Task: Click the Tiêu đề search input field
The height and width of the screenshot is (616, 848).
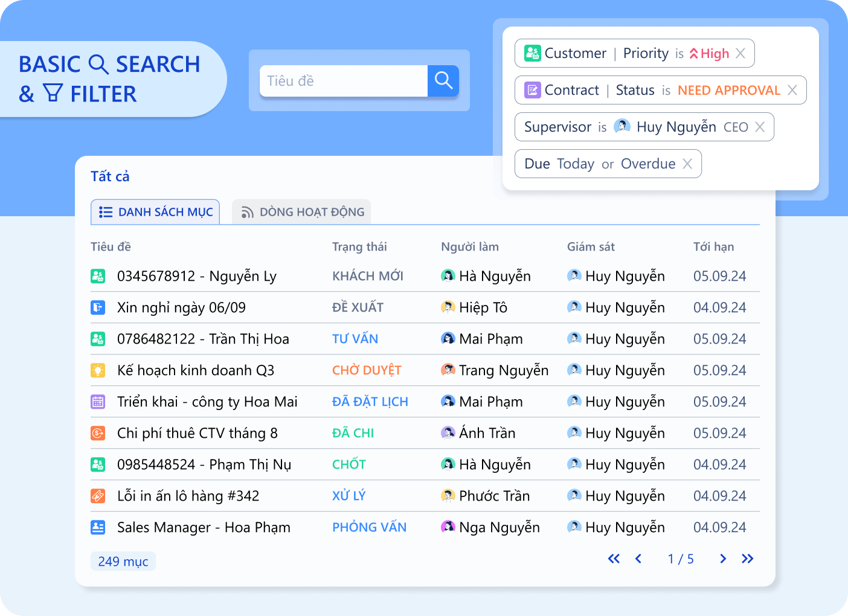Action: [343, 81]
